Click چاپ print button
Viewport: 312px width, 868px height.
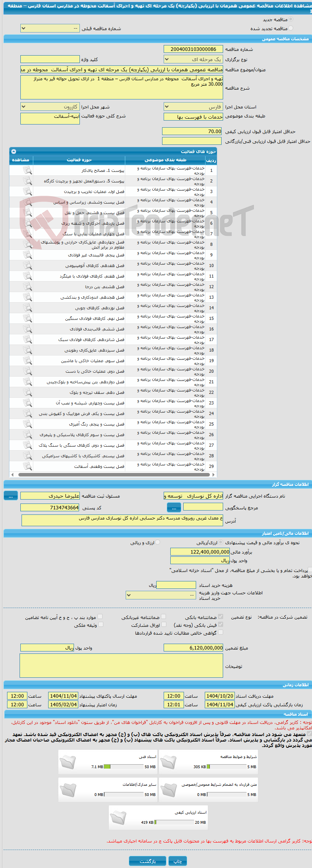[178, 861]
